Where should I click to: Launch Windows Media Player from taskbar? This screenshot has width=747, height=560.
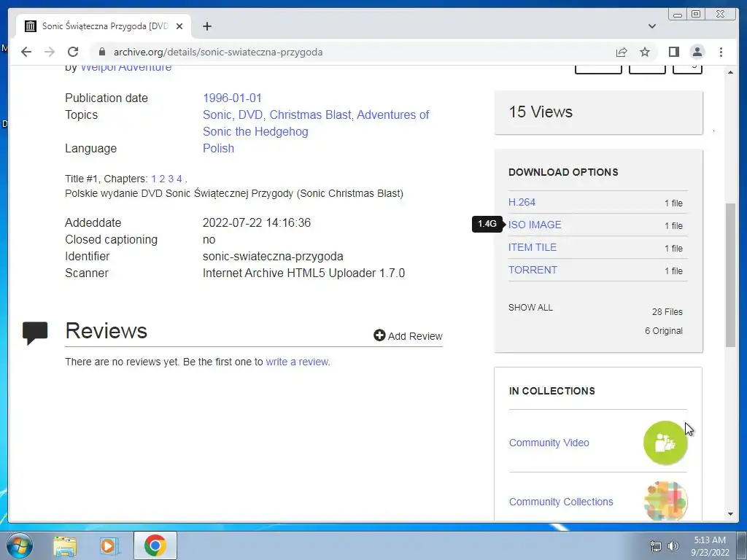[109, 546]
